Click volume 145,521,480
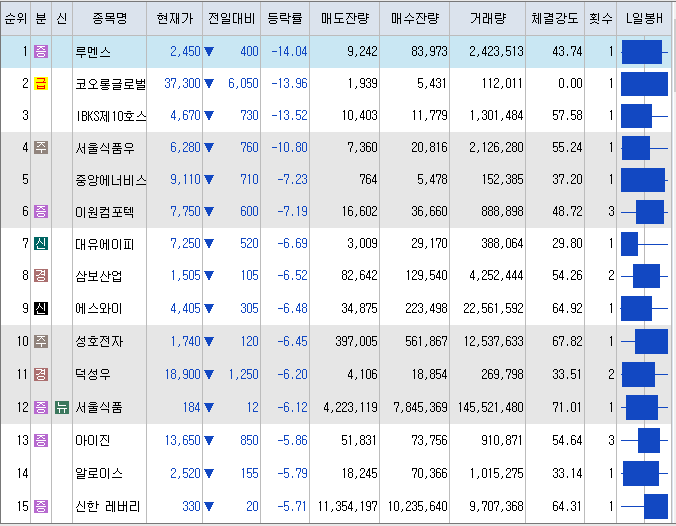676x526 pixels. tap(491, 407)
